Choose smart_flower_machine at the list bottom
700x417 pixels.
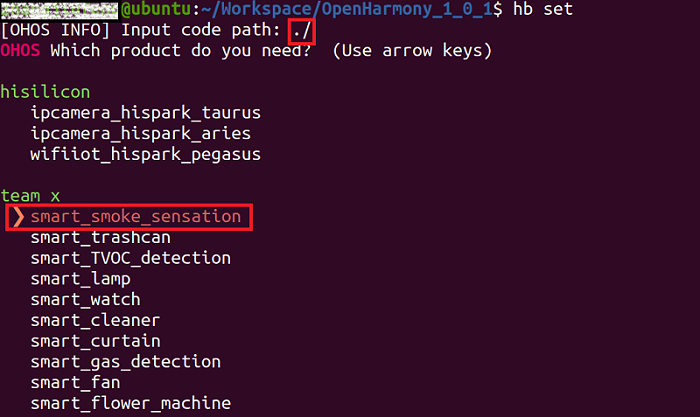pyautogui.click(x=130, y=403)
